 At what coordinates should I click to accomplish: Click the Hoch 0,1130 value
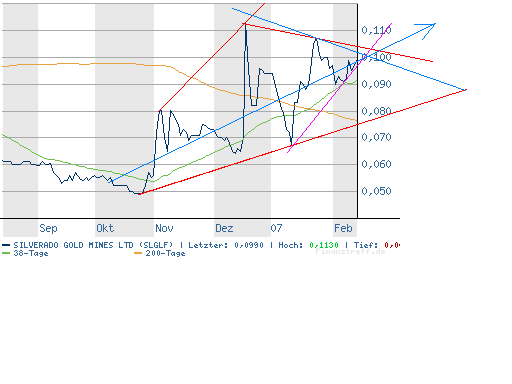tap(324, 245)
